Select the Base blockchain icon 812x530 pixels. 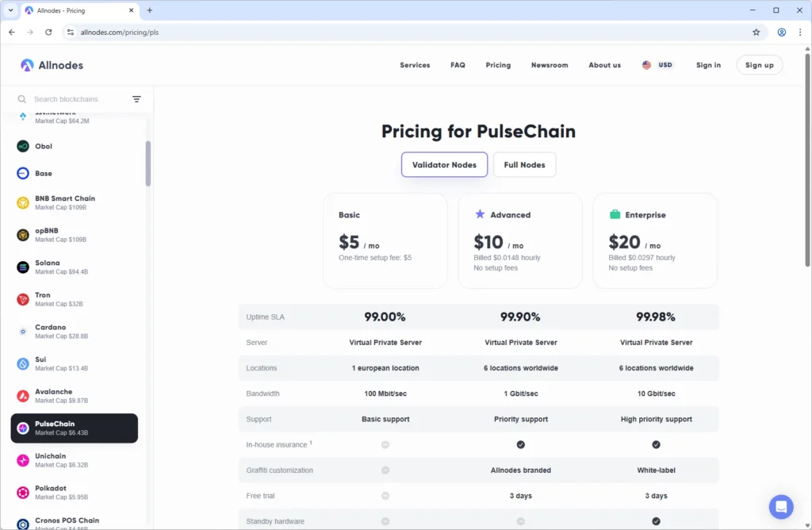(x=23, y=173)
